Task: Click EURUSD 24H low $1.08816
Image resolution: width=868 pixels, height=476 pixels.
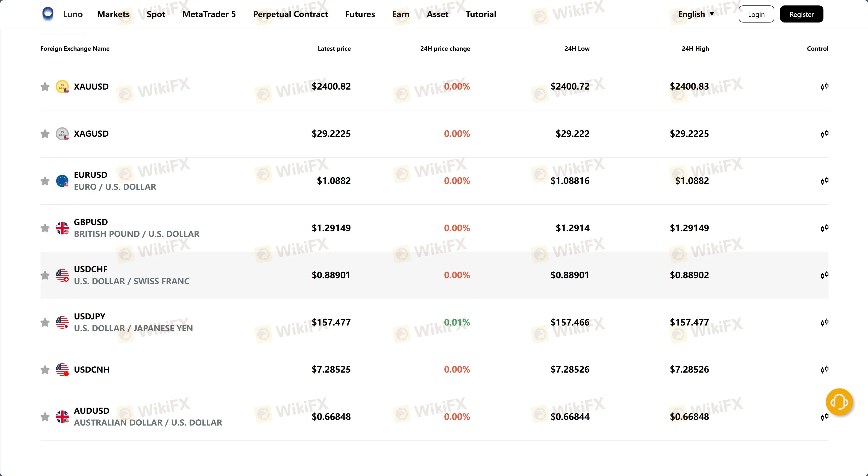Action: coord(570,181)
